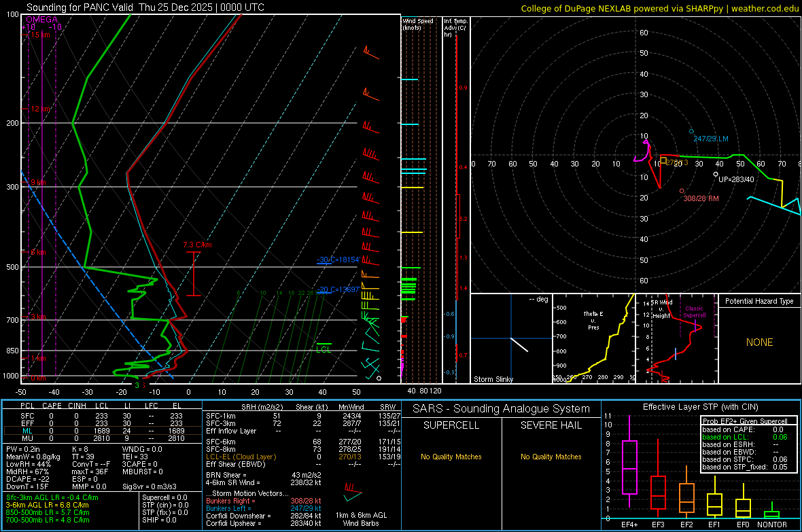Click the CAPE column header
This screenshot has height=532, width=802.
tap(52, 406)
